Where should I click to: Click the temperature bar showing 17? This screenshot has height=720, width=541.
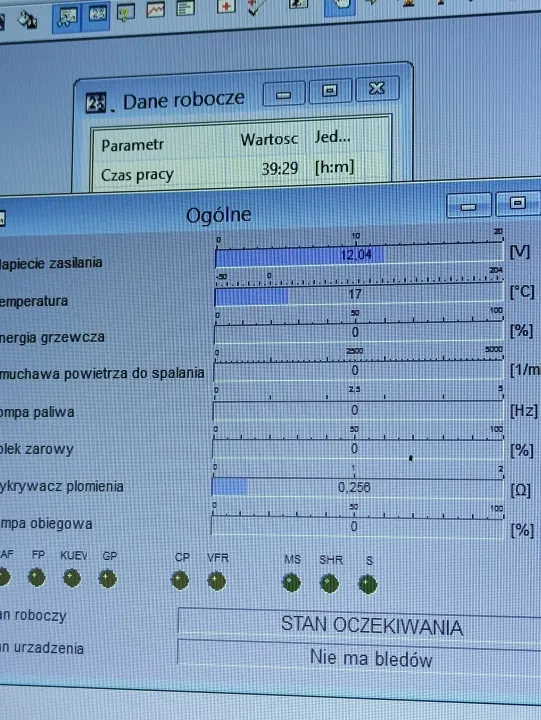359,294
